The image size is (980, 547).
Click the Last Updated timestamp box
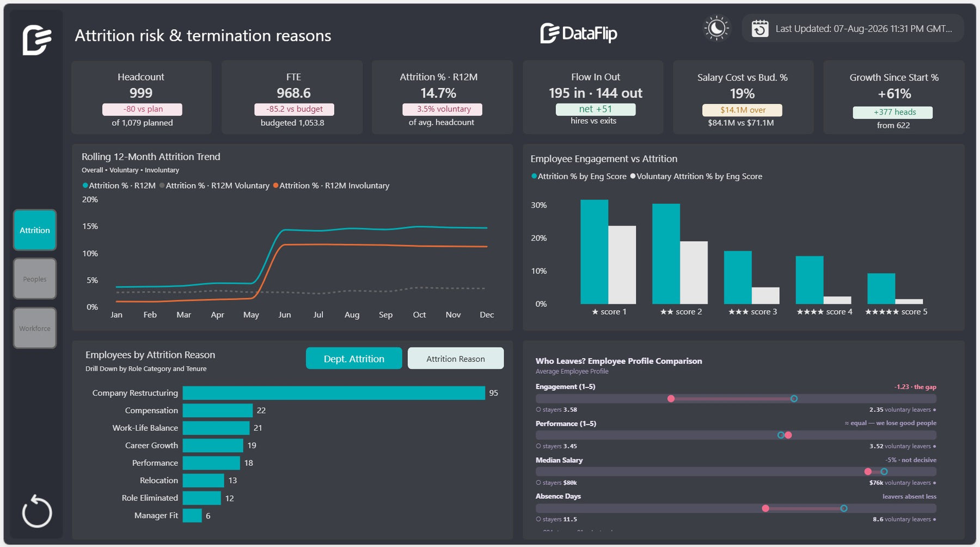pos(853,28)
